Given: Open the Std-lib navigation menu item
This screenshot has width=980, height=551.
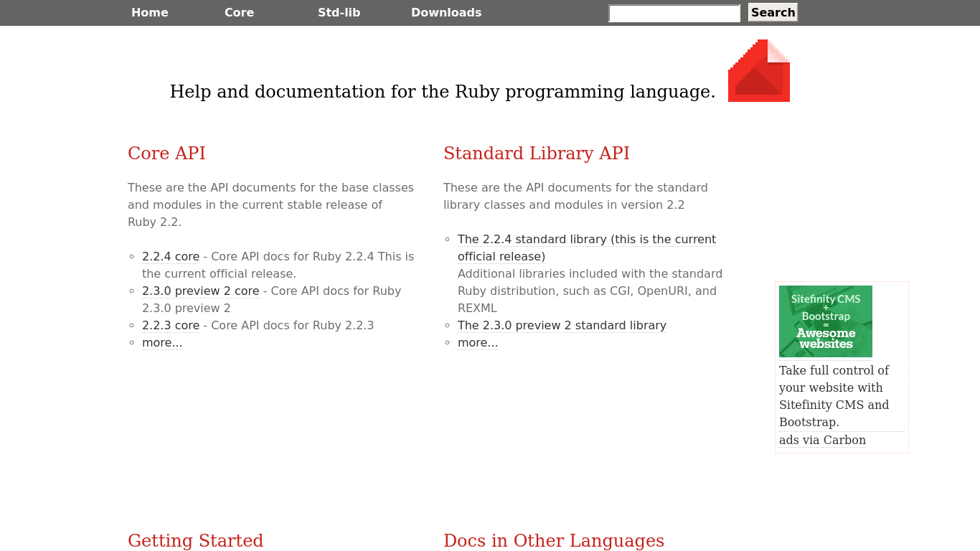Looking at the screenshot, I should (339, 12).
